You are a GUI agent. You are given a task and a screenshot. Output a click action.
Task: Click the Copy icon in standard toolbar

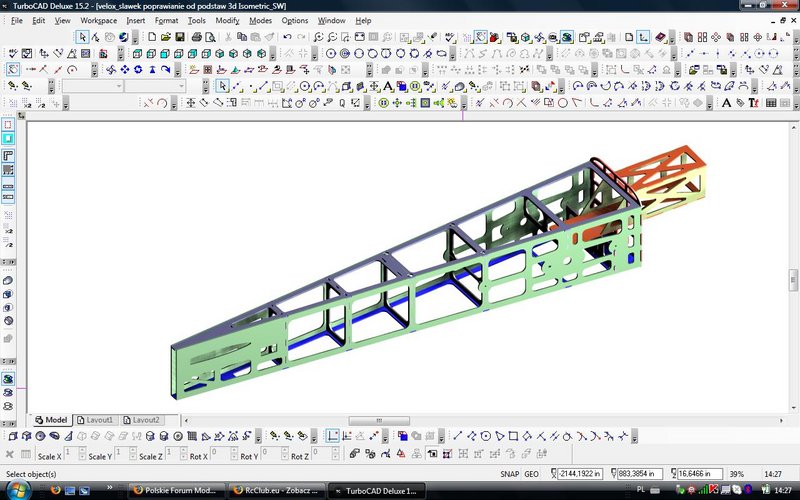pyautogui.click(x=242, y=37)
